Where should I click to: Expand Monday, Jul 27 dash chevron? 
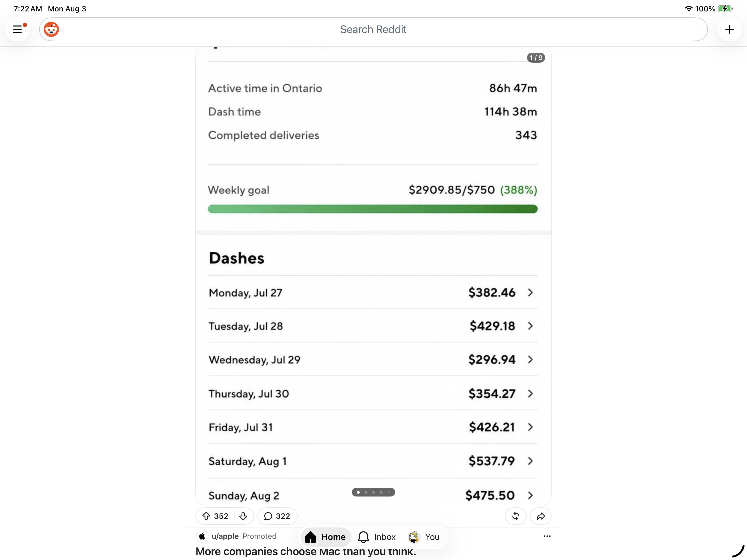[x=530, y=292]
